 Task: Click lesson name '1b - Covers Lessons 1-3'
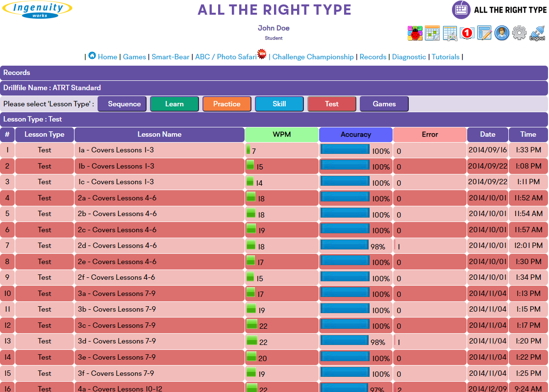116,166
